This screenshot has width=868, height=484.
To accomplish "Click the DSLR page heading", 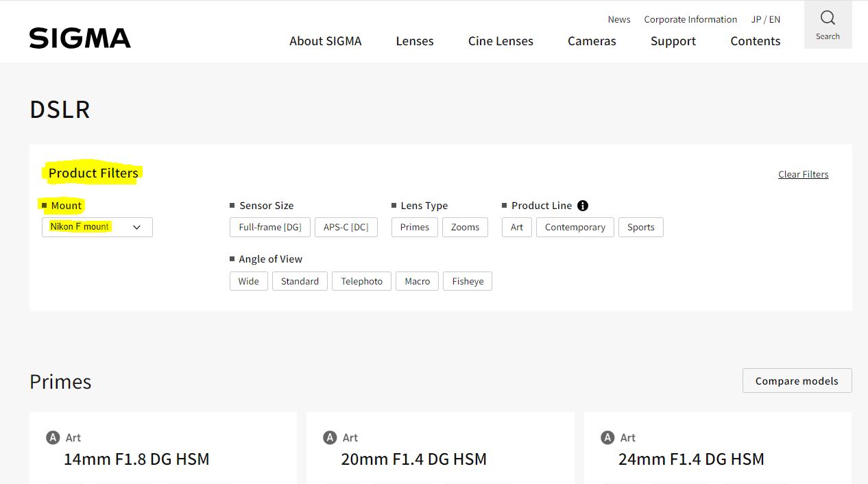I will tap(60, 109).
